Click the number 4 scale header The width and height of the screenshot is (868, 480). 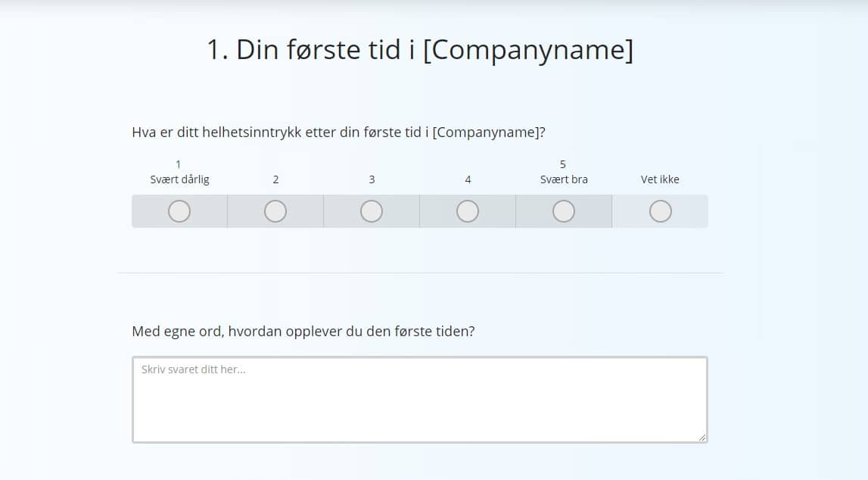pos(467,179)
